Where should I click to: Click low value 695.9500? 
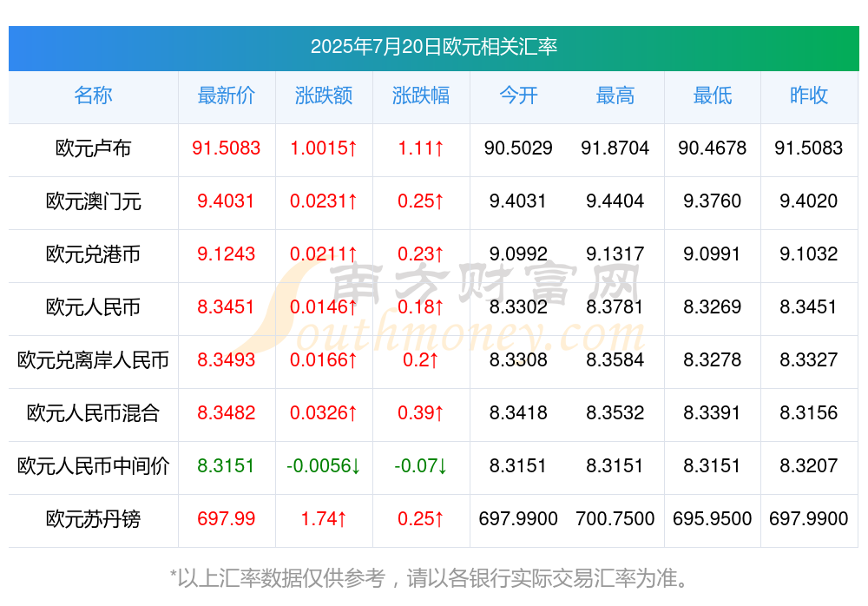coord(713,518)
